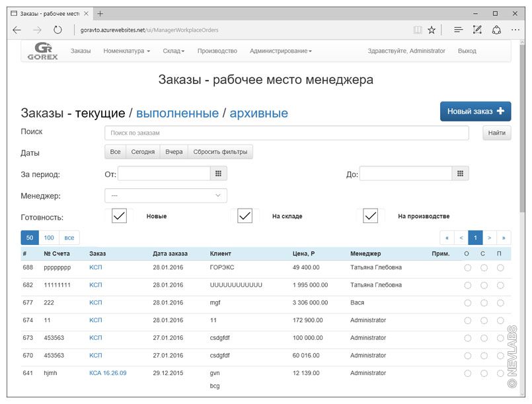Click the 'Новый заказ' button
Viewport: 532px width, 404px height.
click(x=475, y=112)
